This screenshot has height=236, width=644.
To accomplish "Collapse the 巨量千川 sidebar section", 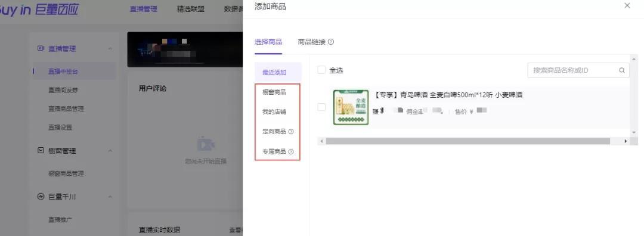I will pos(110,197).
